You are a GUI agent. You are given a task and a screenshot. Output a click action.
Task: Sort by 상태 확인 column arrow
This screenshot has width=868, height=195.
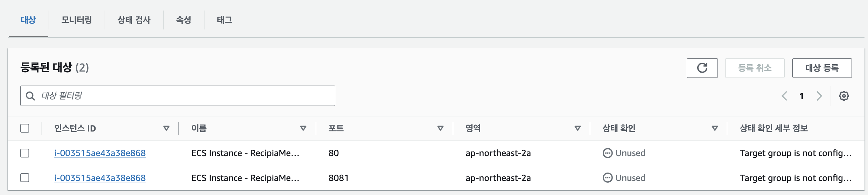tap(715, 128)
